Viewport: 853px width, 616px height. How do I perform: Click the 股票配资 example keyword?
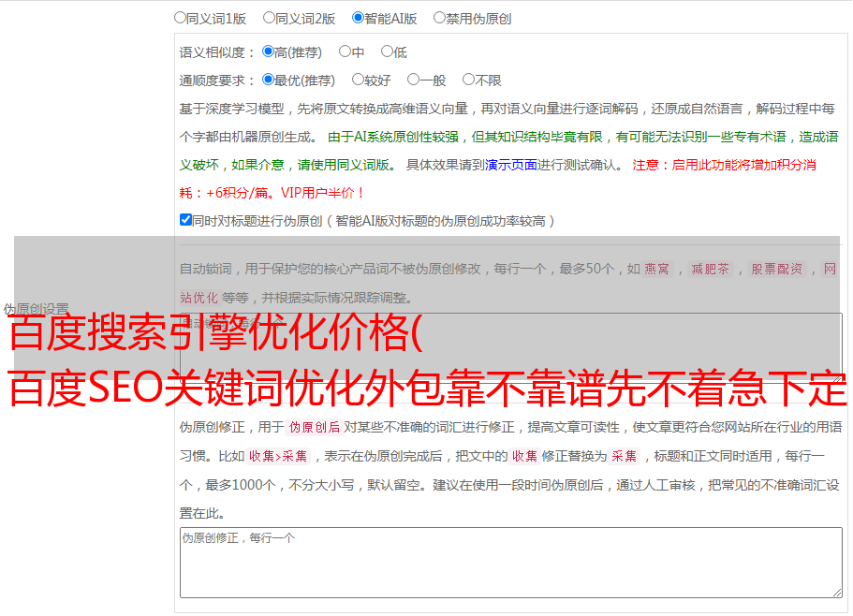click(777, 269)
